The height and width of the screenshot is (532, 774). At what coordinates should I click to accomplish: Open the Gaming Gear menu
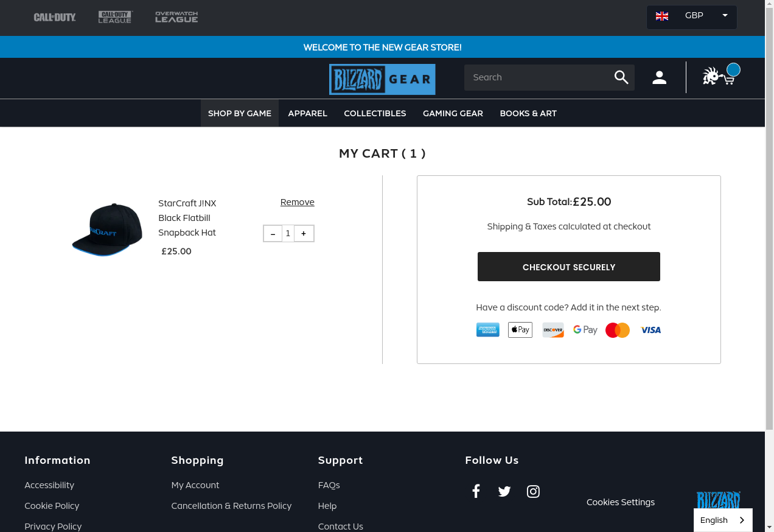453,113
